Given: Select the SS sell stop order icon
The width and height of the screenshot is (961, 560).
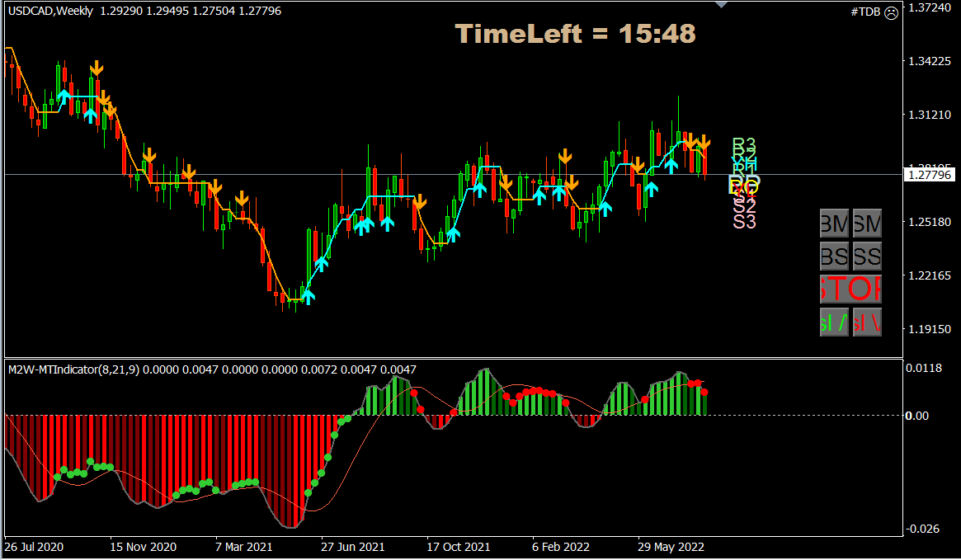Looking at the screenshot, I should click(x=867, y=256).
